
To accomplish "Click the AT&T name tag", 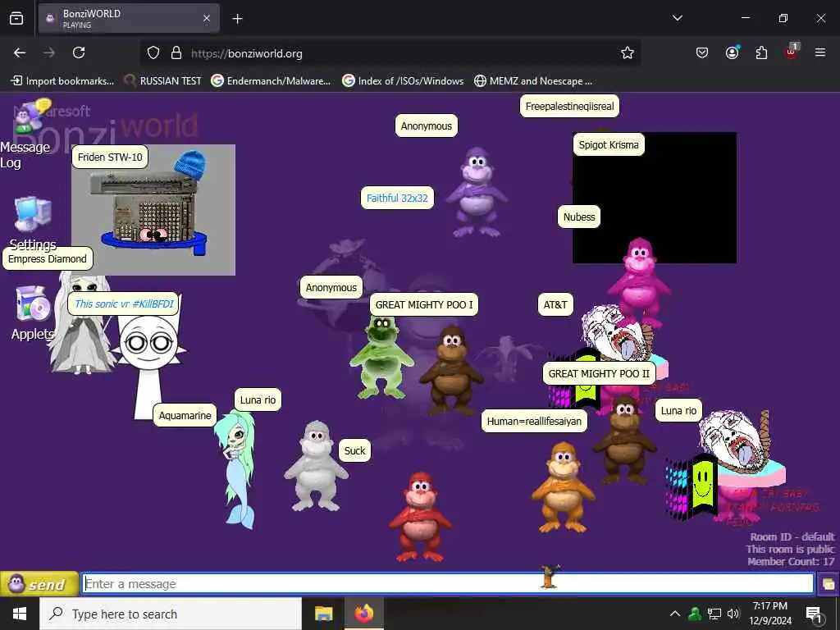I will (x=555, y=305).
